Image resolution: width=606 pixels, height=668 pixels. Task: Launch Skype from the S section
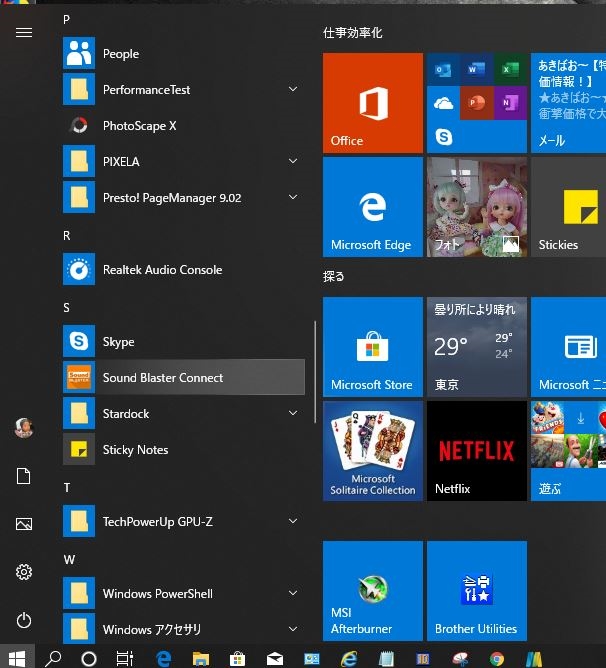[x=183, y=342]
